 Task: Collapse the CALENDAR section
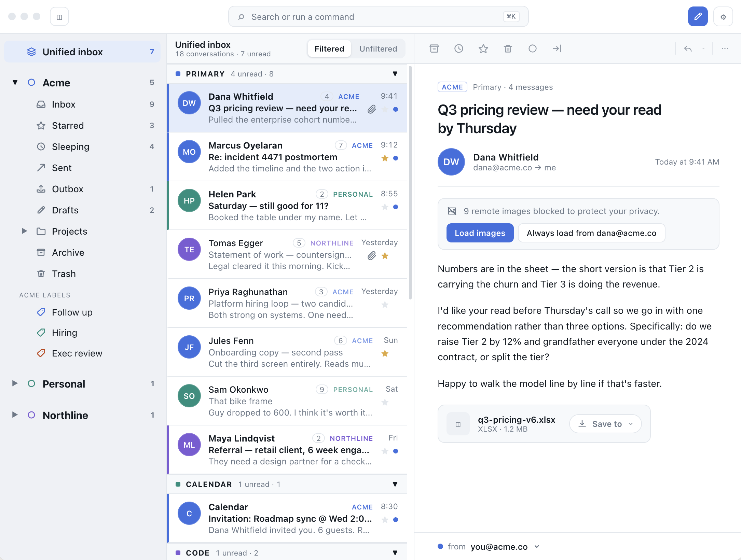(x=395, y=484)
